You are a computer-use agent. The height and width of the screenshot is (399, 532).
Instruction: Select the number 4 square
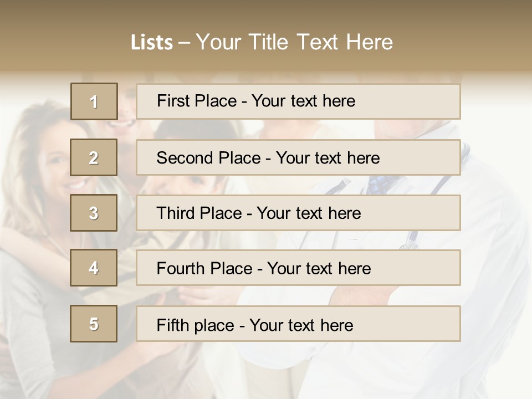click(94, 268)
